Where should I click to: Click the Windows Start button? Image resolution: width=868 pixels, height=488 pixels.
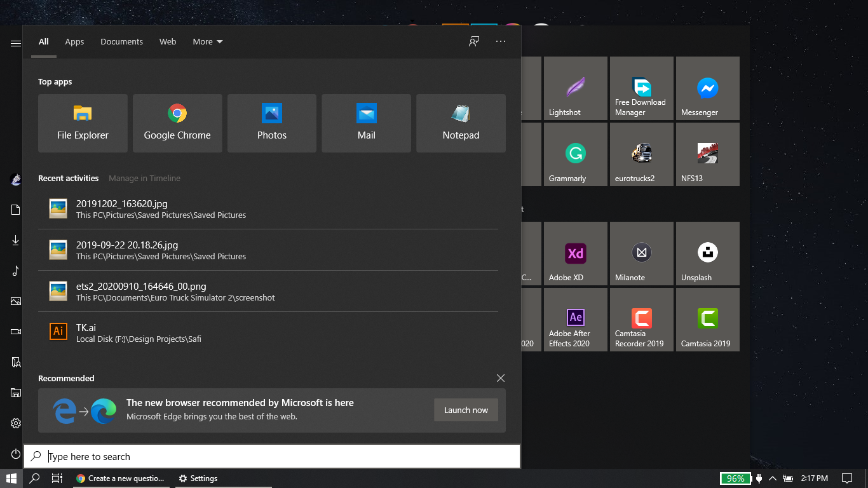tap(11, 478)
